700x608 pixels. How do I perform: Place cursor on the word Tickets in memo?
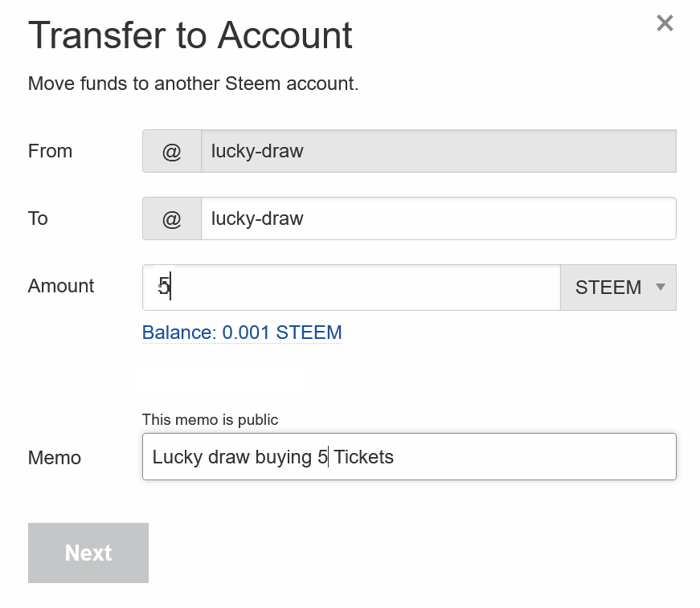click(x=363, y=457)
